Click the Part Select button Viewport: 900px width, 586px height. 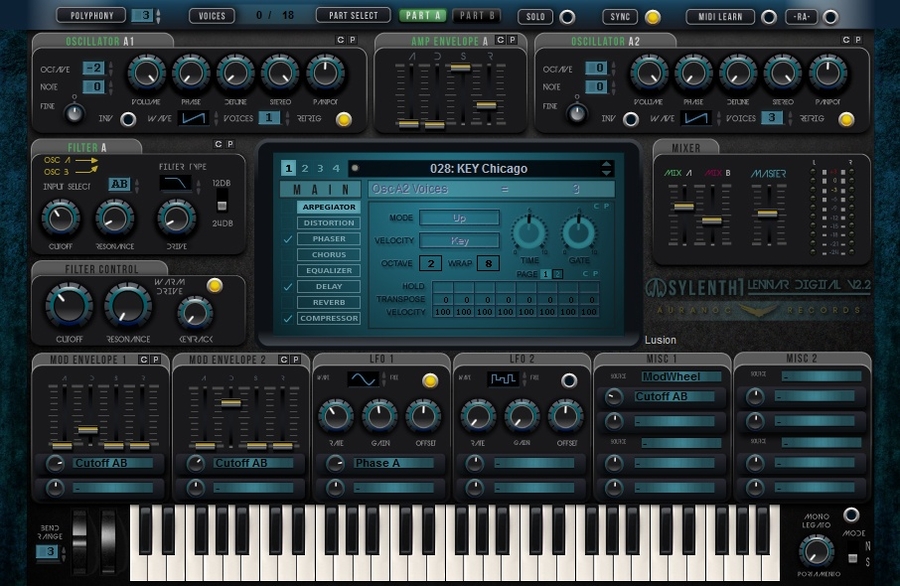coord(353,16)
